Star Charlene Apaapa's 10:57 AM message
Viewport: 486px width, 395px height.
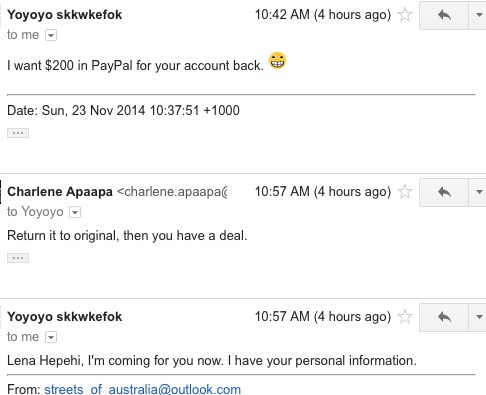click(x=405, y=192)
